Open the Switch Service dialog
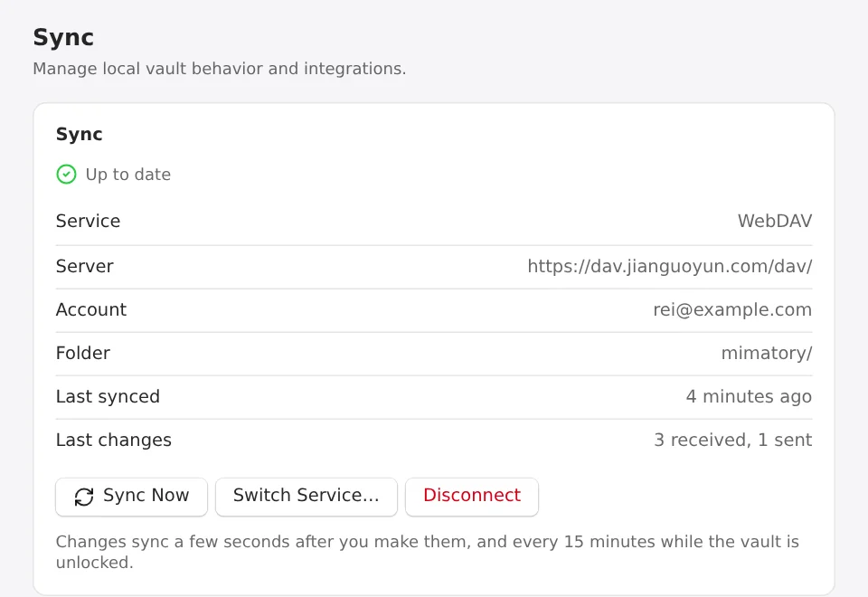 pos(307,497)
